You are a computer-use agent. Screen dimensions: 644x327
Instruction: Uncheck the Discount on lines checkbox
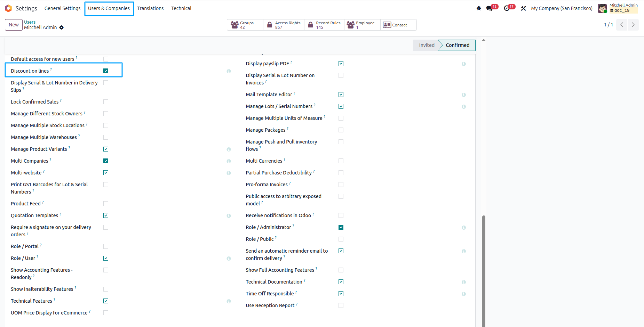pyautogui.click(x=106, y=71)
